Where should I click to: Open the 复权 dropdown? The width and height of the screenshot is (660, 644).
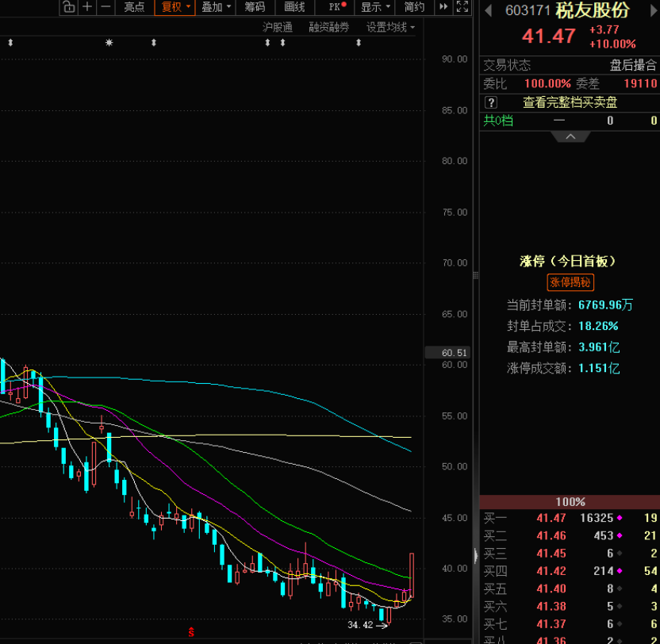(x=175, y=7)
